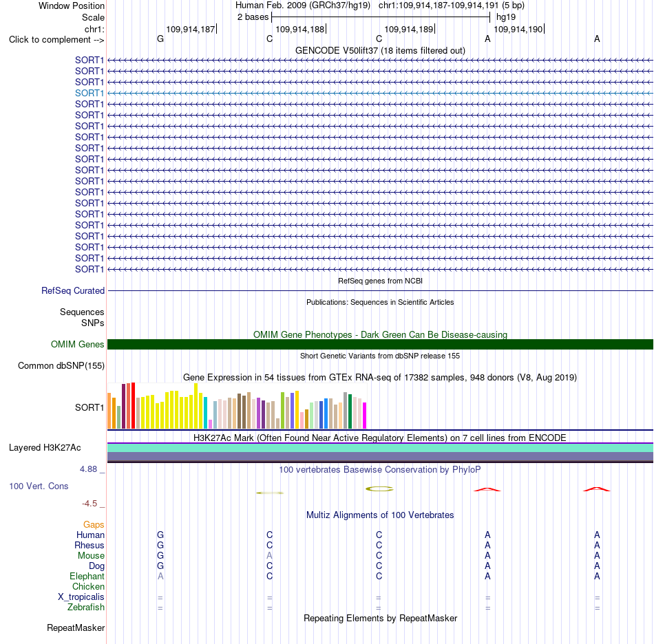
Task: Click the G base in Dog alignment row
Action: [x=160, y=566]
